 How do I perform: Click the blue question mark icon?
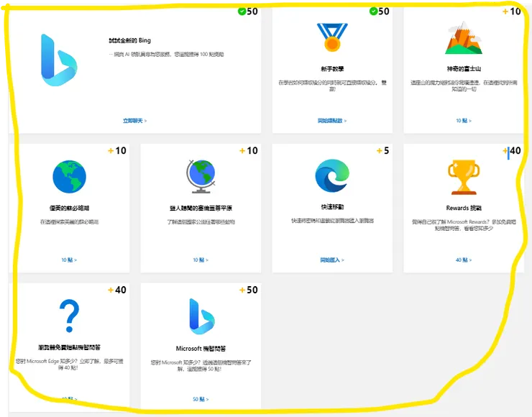click(x=69, y=316)
